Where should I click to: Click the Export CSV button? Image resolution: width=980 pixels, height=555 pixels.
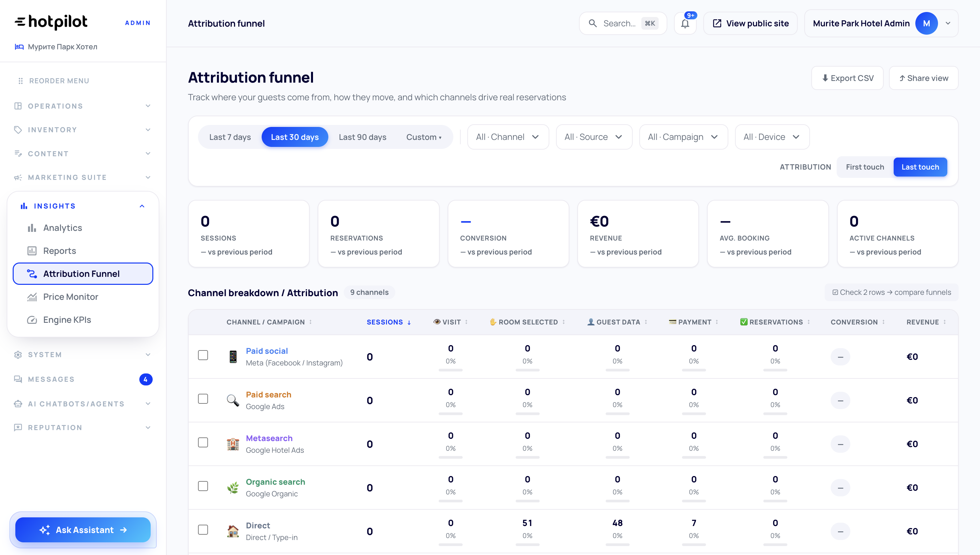(x=847, y=78)
